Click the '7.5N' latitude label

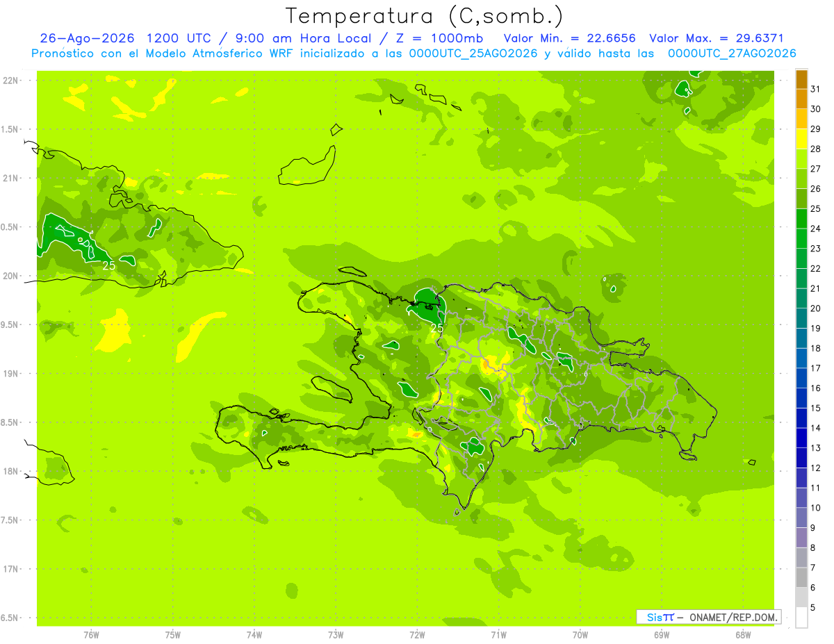(10, 520)
